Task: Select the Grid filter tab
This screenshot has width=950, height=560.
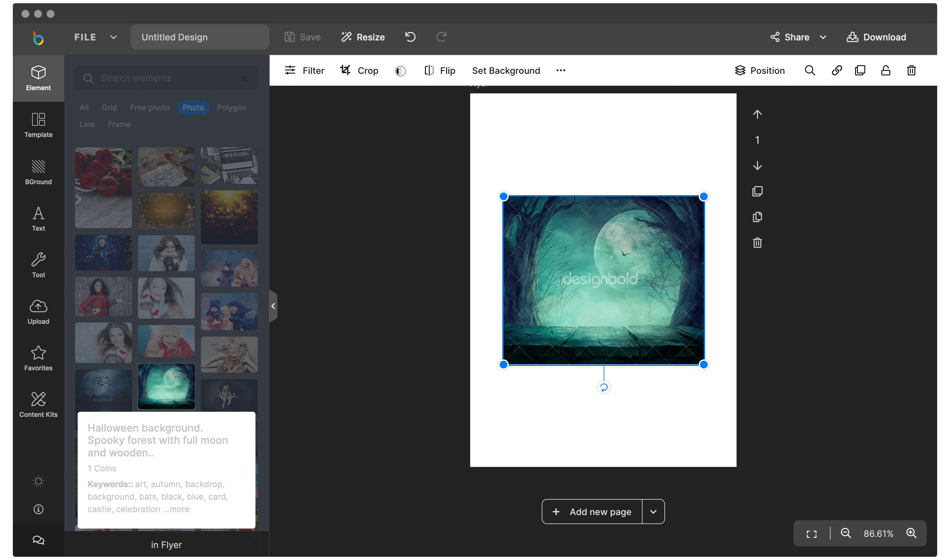Action: [109, 108]
